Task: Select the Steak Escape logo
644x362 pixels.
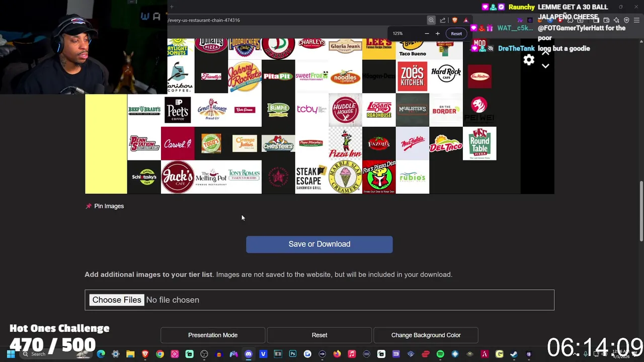Action: pos(312,177)
